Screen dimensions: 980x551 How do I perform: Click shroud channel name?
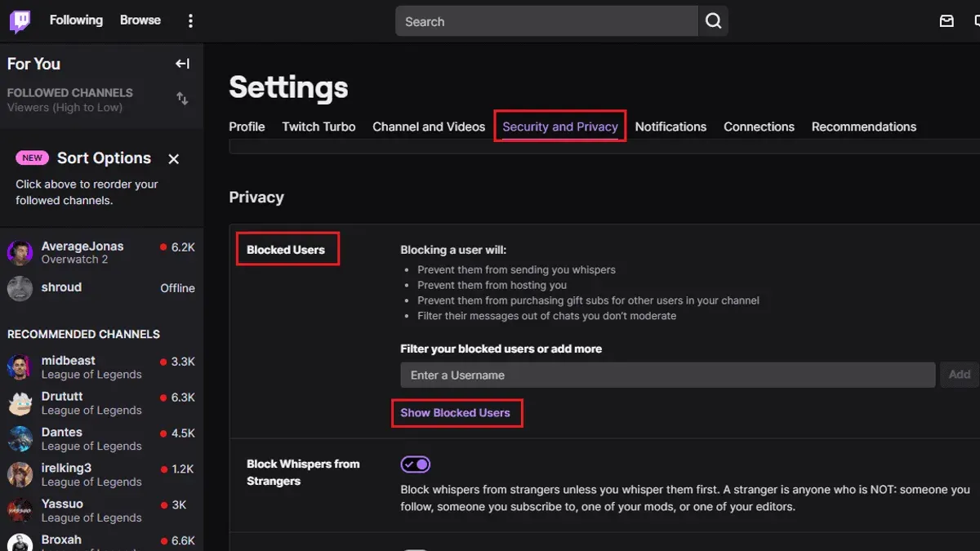61,287
